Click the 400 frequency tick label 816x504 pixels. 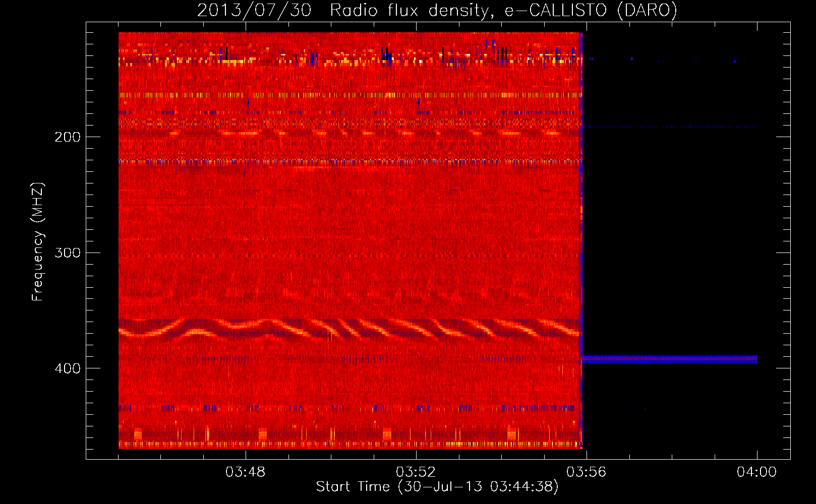tap(68, 368)
